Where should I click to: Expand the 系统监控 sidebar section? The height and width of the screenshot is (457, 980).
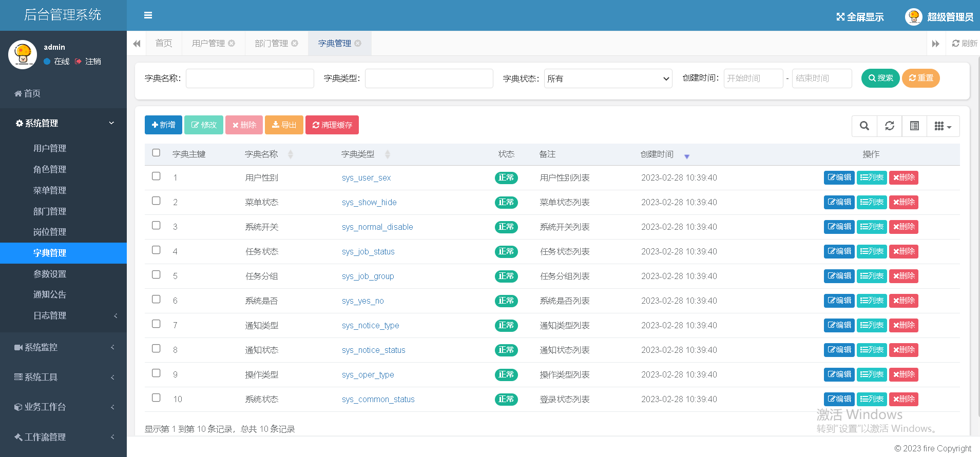[x=63, y=347]
